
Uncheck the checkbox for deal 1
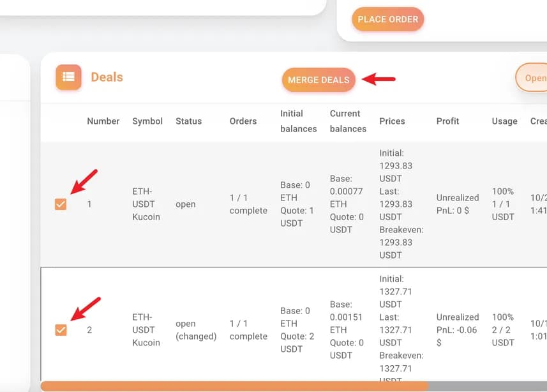click(x=61, y=204)
